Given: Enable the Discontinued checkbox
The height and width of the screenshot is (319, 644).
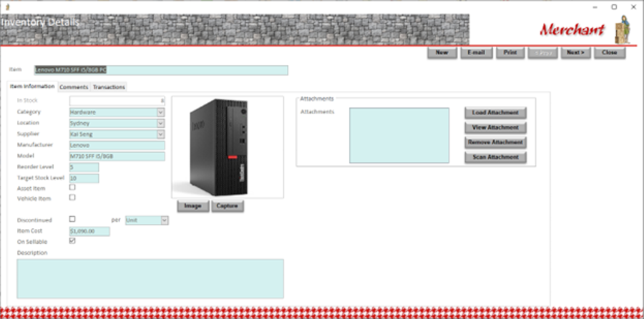Looking at the screenshot, I should 72,219.
